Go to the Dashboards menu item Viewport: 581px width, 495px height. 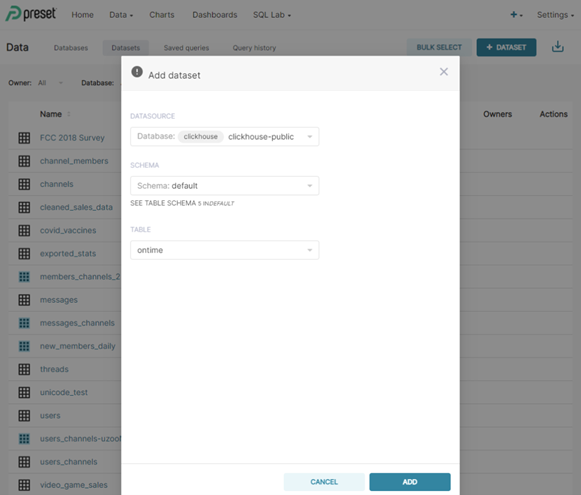click(215, 15)
